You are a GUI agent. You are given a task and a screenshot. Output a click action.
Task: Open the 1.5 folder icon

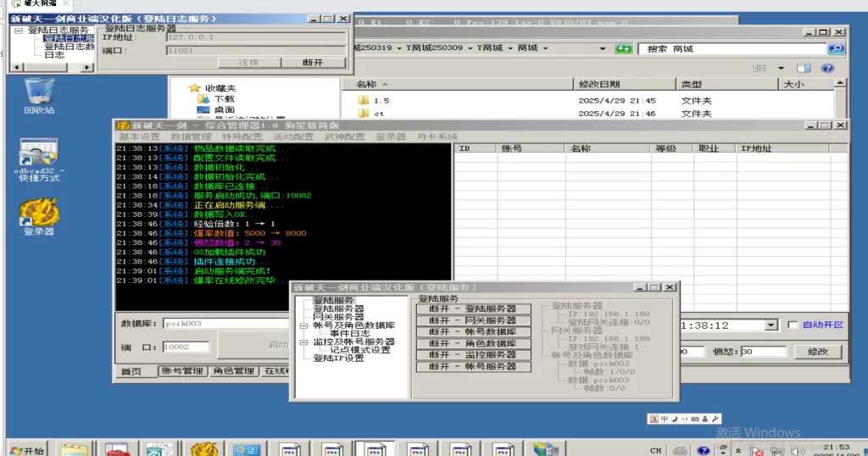point(364,100)
